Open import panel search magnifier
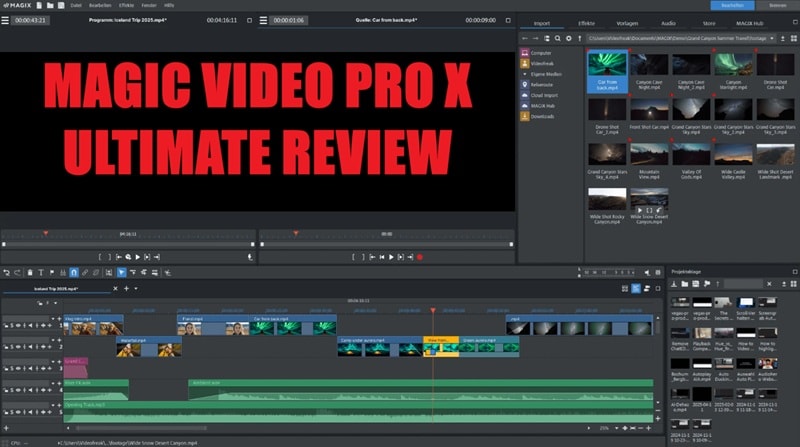The width and height of the screenshot is (800, 447). (x=558, y=38)
